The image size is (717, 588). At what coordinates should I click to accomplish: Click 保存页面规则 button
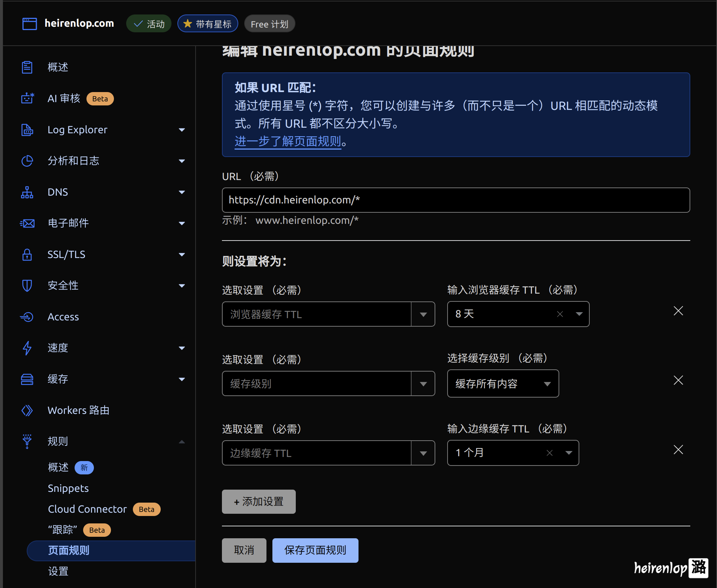[x=315, y=550]
